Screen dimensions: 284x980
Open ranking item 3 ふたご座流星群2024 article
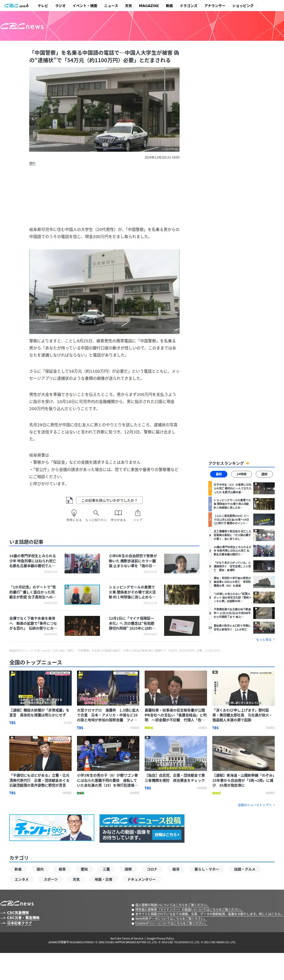tap(241, 520)
